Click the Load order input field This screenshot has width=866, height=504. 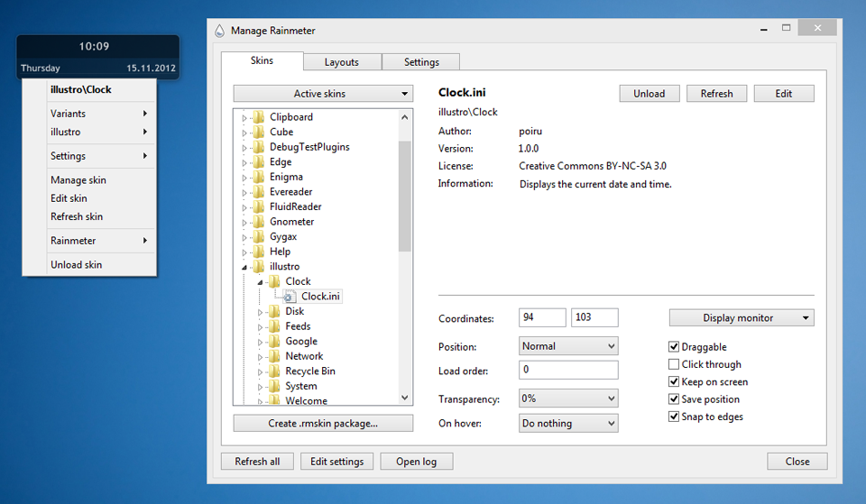point(568,370)
